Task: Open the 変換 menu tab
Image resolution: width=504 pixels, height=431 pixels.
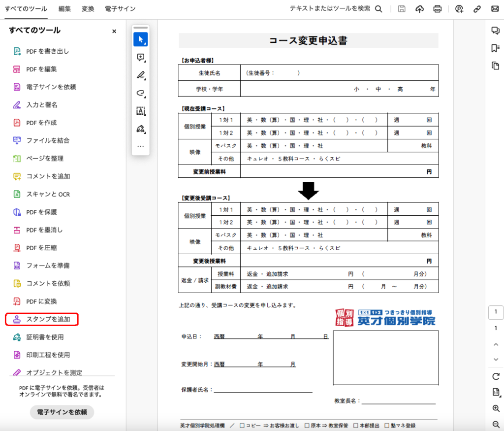Action: click(88, 9)
